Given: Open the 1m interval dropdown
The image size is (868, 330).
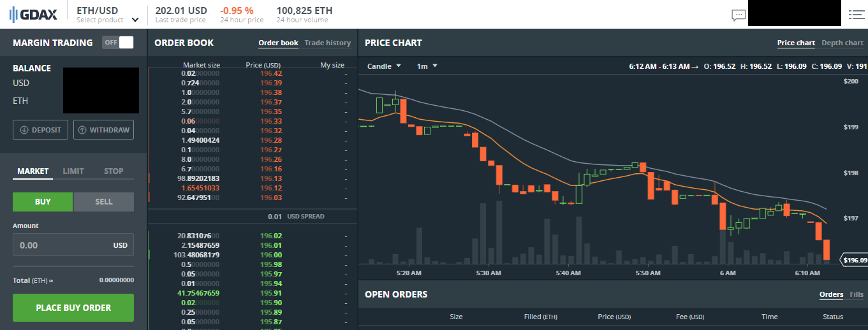Looking at the screenshot, I should pos(427,66).
